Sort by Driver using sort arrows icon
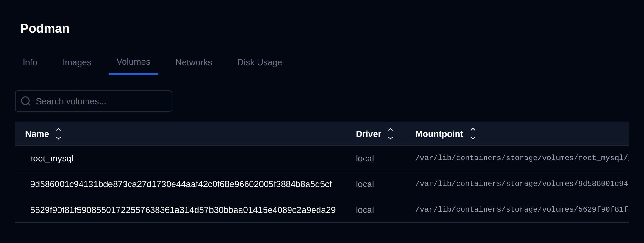 [391, 134]
